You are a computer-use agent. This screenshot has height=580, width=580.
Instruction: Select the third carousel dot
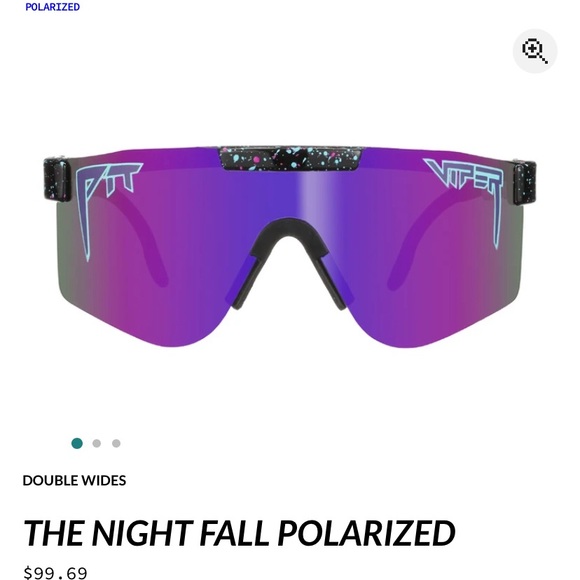[116, 443]
